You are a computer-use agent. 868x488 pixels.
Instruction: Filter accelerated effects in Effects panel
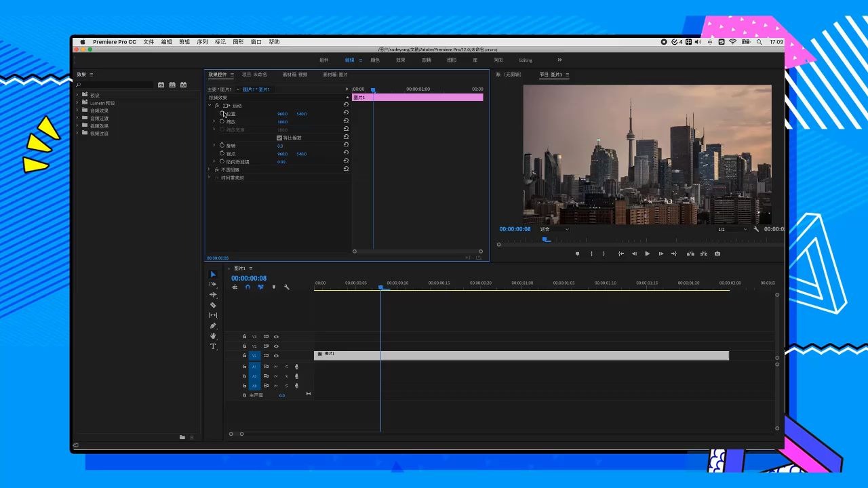(x=161, y=85)
